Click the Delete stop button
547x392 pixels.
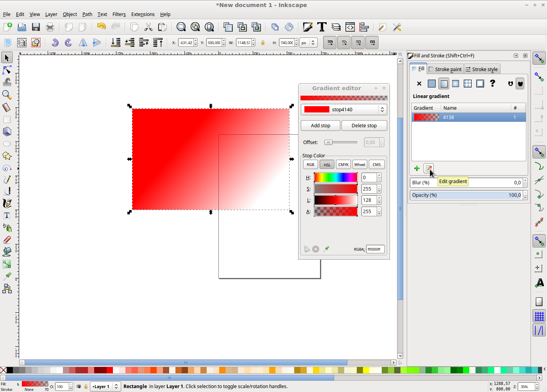(x=364, y=126)
